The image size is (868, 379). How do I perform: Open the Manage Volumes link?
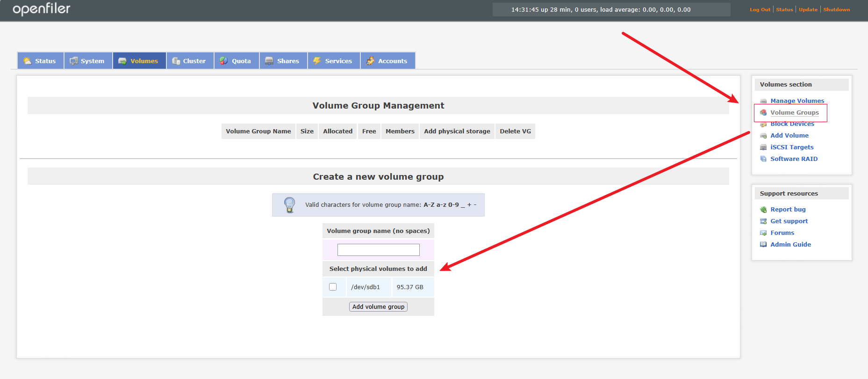point(797,101)
